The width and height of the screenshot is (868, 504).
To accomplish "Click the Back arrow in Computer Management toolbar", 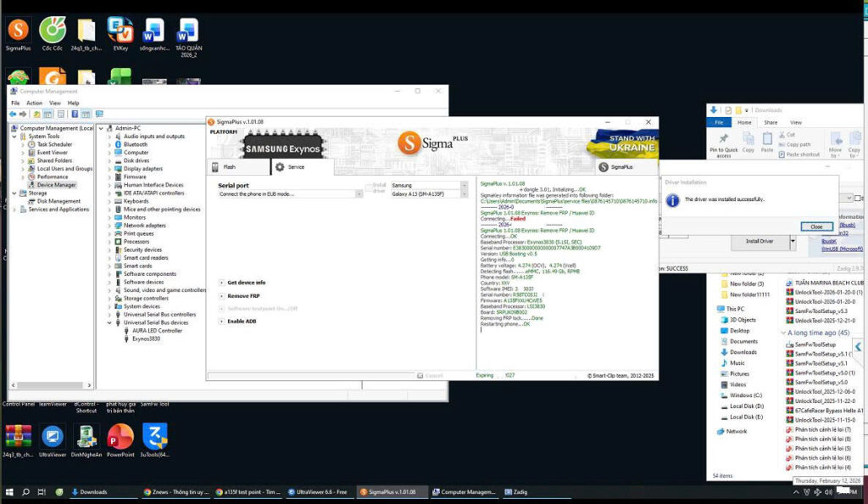I will click(x=14, y=114).
